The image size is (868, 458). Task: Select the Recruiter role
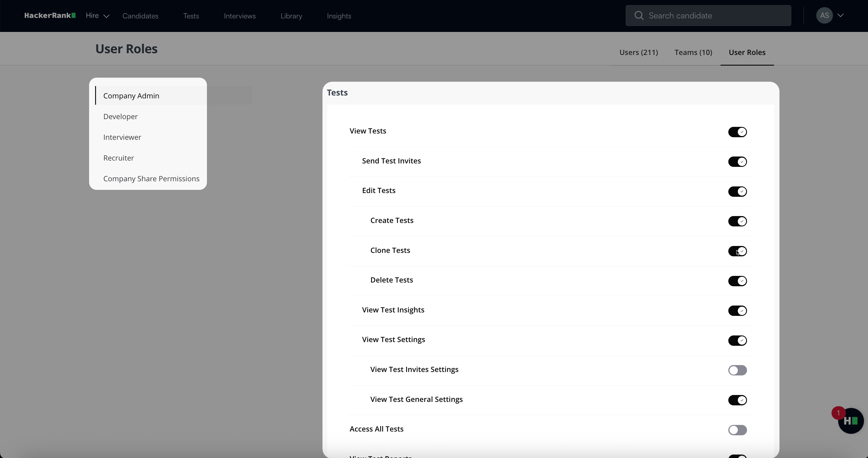pyautogui.click(x=119, y=158)
